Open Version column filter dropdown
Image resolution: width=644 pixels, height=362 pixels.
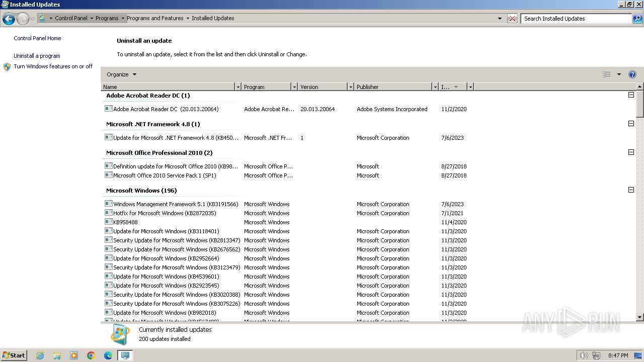coord(351,87)
